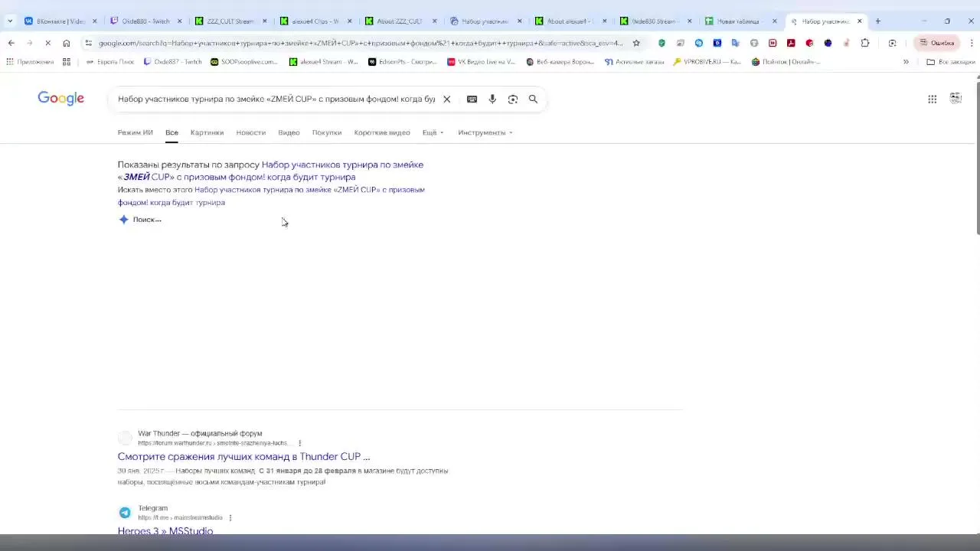Viewport: 980px width, 551px height.
Task: Go back to the previous page
Action: click(11, 43)
